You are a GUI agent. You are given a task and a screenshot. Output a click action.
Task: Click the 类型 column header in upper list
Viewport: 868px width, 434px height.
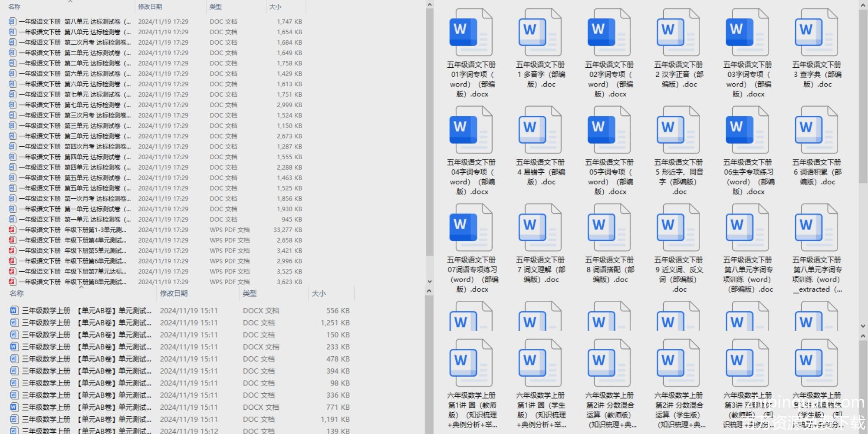(x=216, y=7)
